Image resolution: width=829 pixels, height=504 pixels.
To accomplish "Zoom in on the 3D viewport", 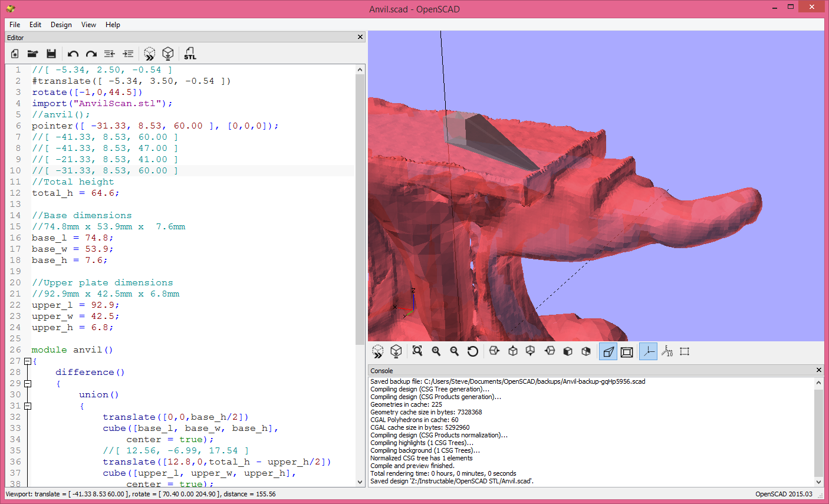I will [x=436, y=351].
